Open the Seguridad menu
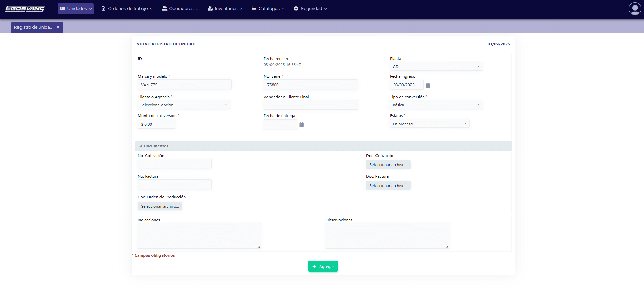 pyautogui.click(x=310, y=9)
